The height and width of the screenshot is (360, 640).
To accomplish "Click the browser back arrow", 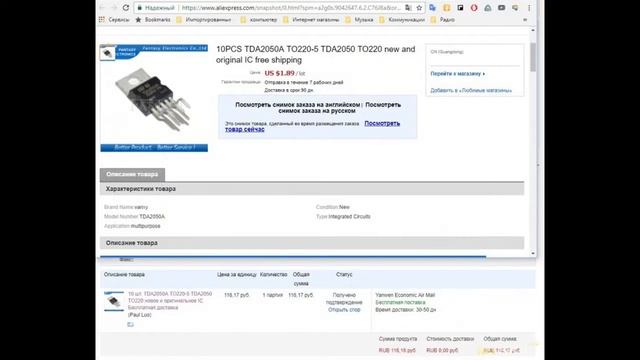I will [x=102, y=8].
